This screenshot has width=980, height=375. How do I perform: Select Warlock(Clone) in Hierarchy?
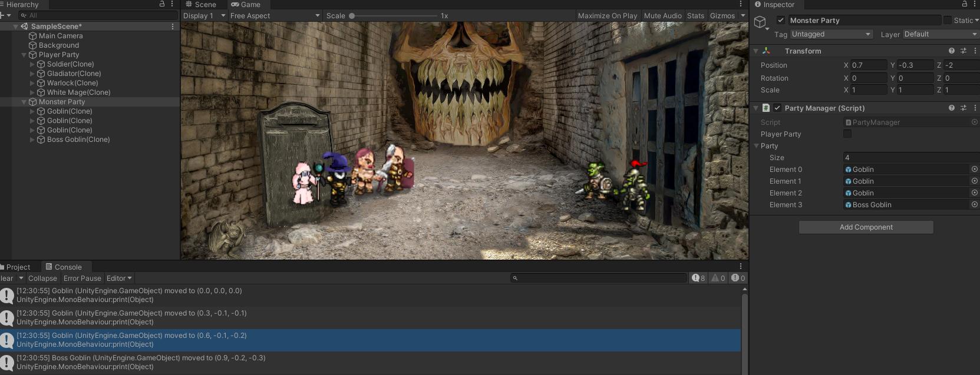[x=72, y=83]
